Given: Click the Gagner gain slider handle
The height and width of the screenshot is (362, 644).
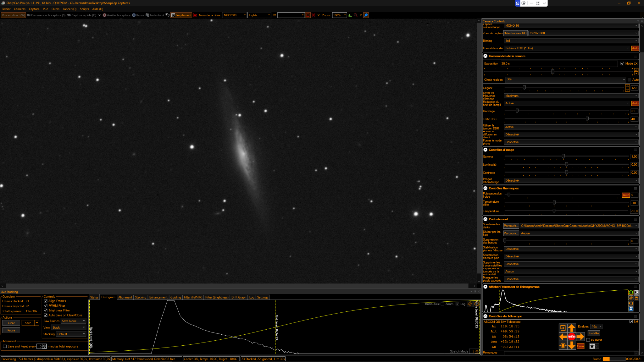Looking at the screenshot, I should click(524, 88).
